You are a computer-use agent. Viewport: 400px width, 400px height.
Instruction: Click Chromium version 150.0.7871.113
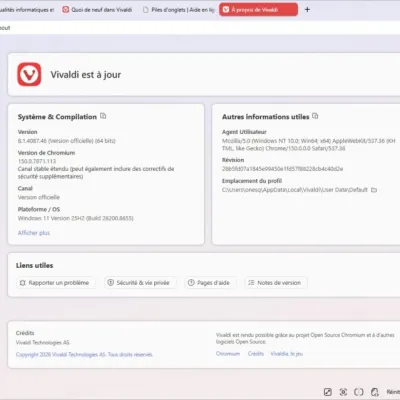click(37, 161)
